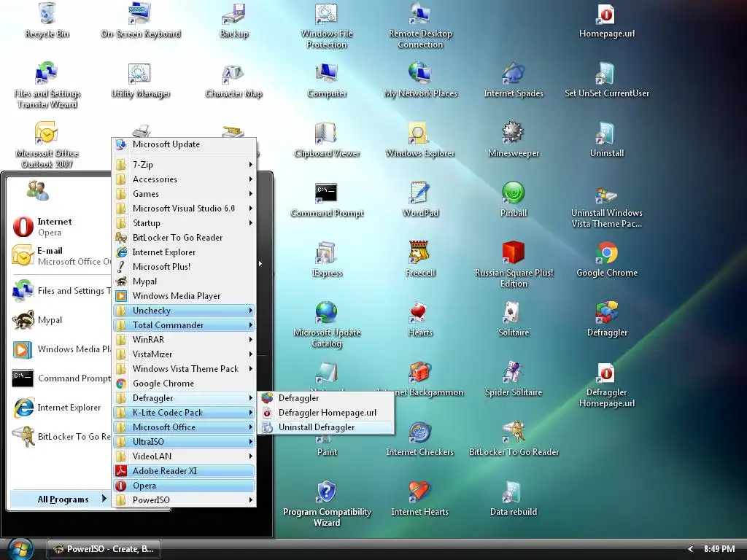Open Microsoft Update Catalog icon
Image resolution: width=747 pixels, height=560 pixels.
tap(327, 324)
